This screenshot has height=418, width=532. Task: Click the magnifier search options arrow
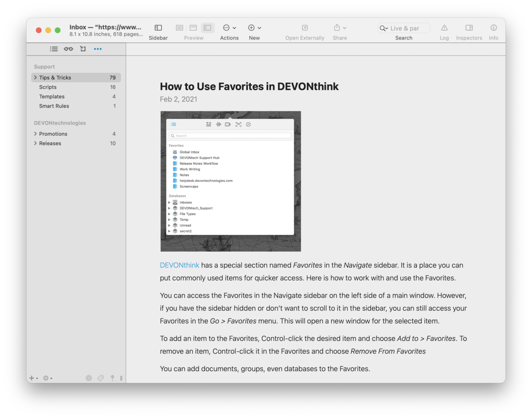383,28
